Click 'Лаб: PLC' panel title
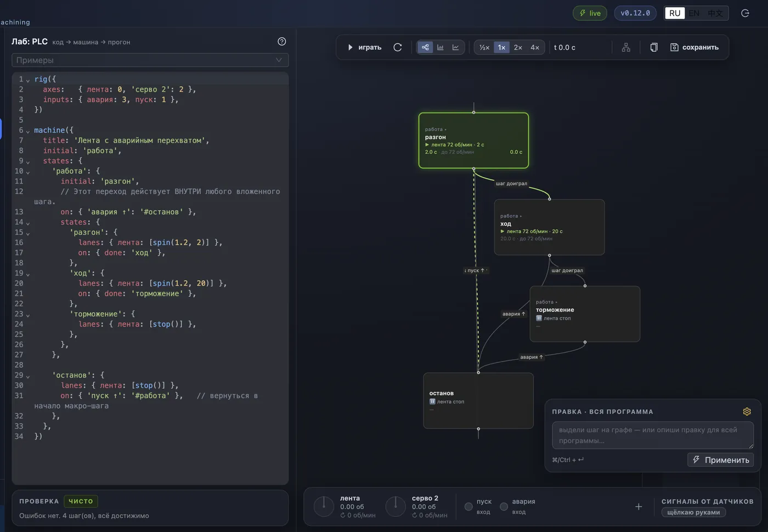This screenshot has height=532, width=768. (30, 42)
